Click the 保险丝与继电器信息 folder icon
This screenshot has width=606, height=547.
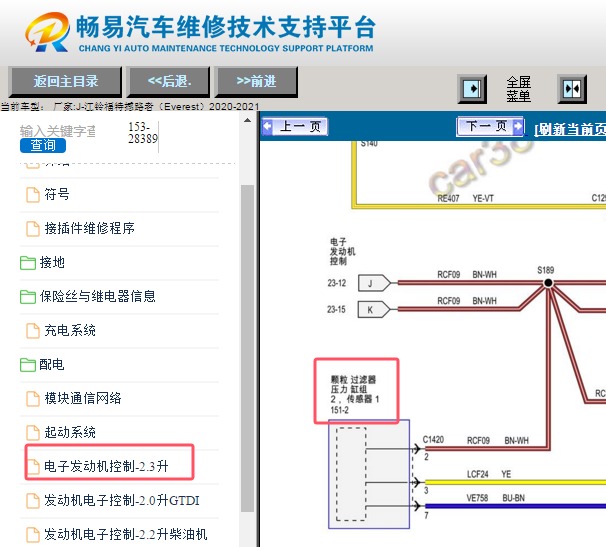[28, 297]
